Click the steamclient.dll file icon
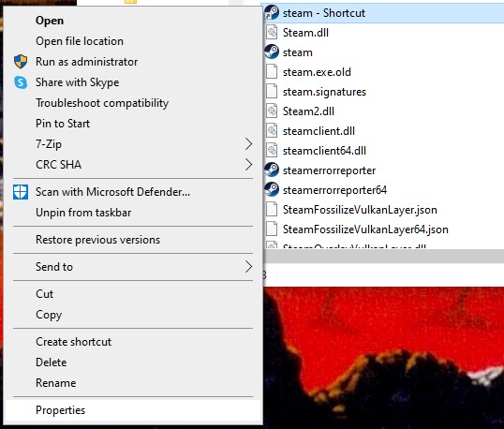 [272, 131]
